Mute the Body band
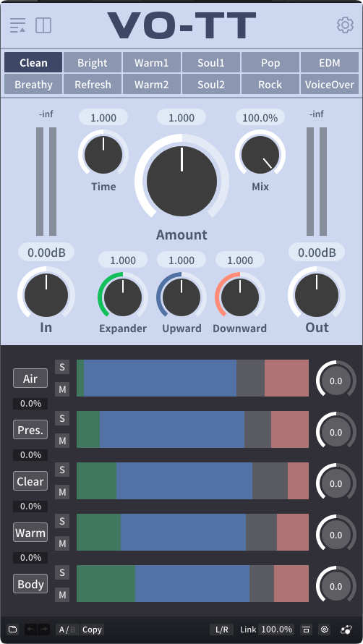The width and height of the screenshot is (363, 644). (x=62, y=595)
